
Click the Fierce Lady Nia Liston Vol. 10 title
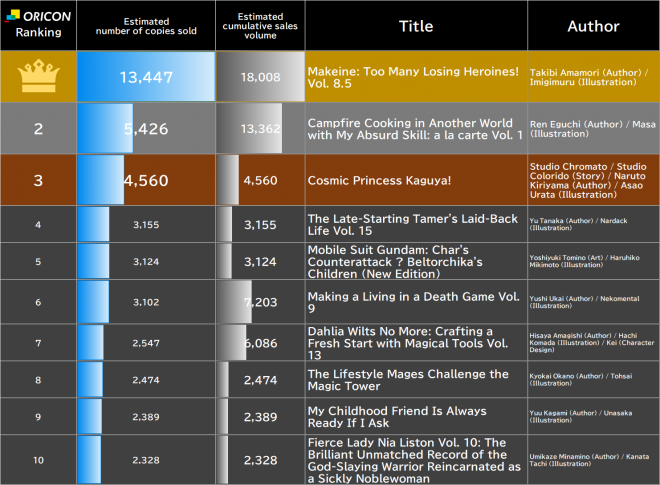coord(414,457)
